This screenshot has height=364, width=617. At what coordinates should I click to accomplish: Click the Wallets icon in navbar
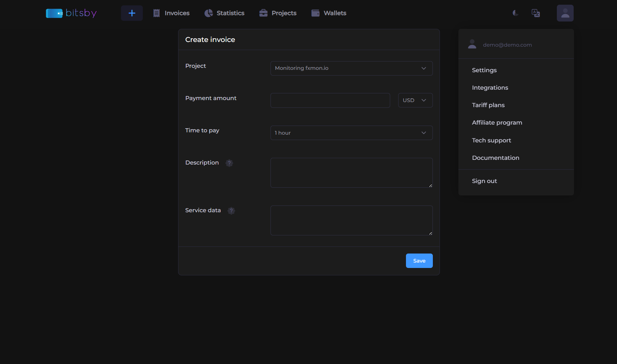pos(316,13)
